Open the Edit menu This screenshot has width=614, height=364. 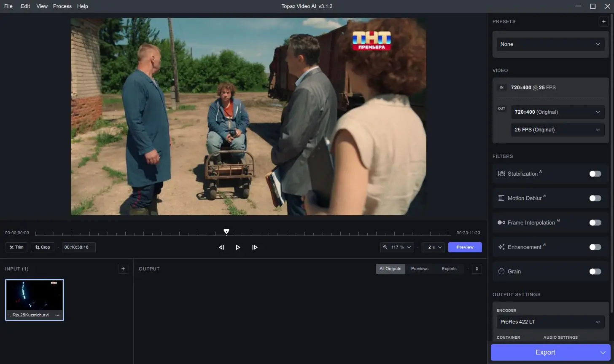click(x=25, y=6)
